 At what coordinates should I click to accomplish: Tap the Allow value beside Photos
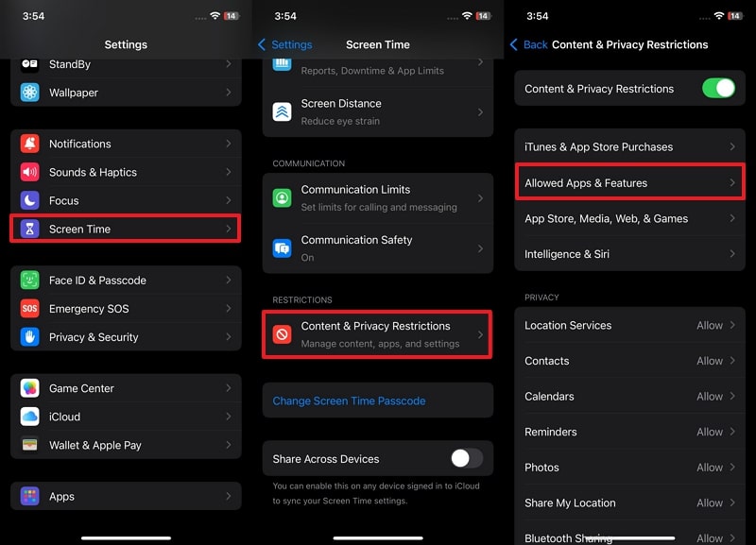click(710, 468)
